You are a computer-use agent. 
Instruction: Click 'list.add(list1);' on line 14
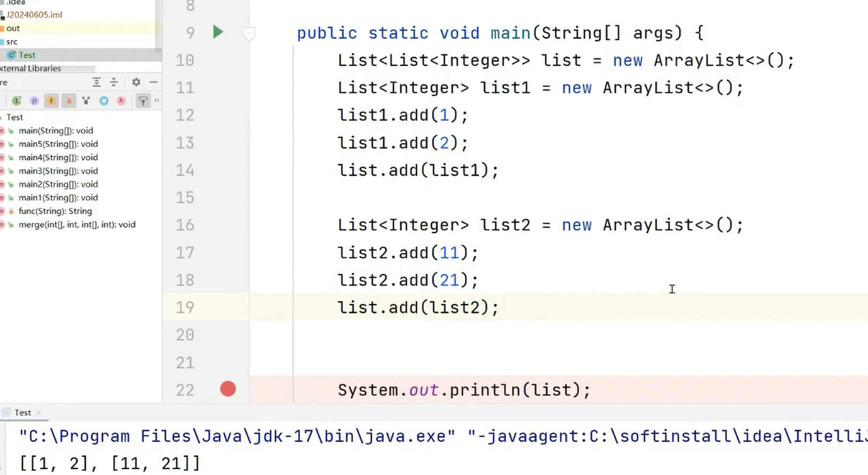click(x=418, y=170)
